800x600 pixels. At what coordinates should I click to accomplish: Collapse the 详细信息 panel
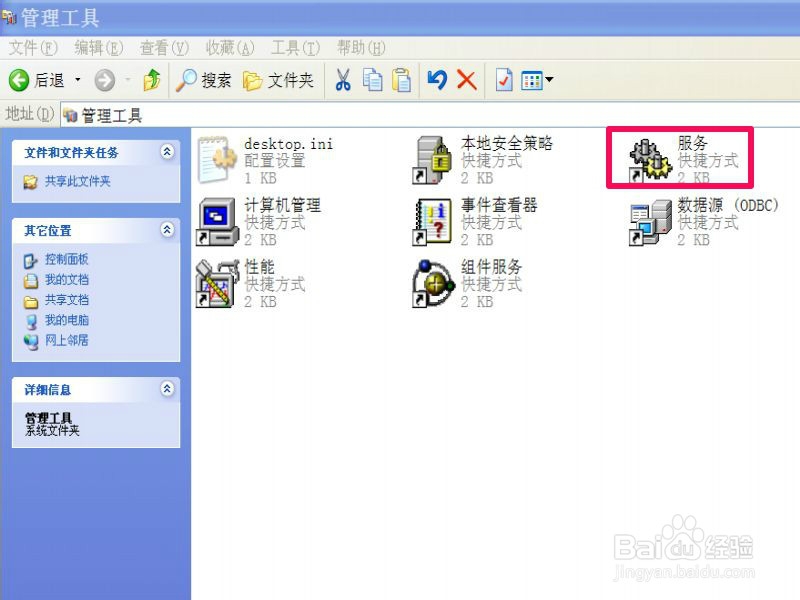pos(167,389)
